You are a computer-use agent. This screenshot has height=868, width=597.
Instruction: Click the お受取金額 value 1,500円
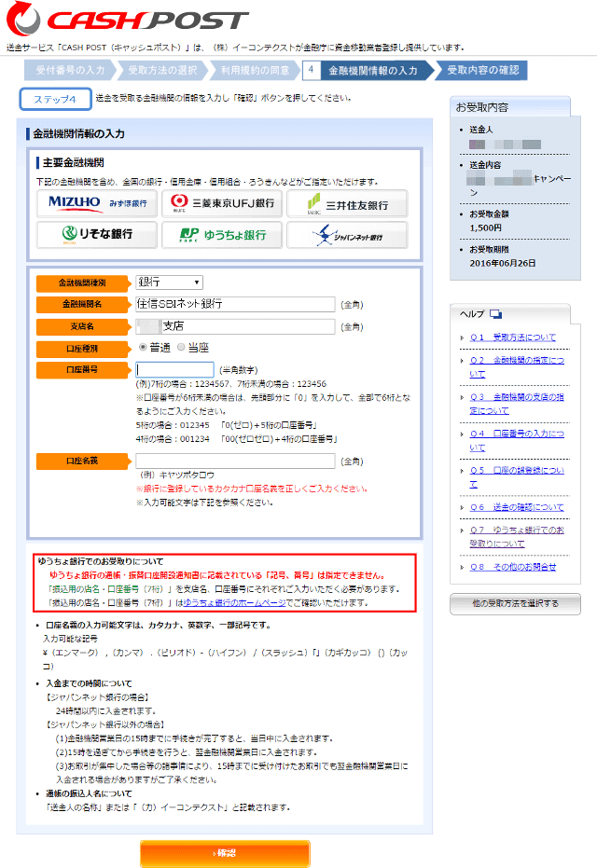tap(486, 228)
